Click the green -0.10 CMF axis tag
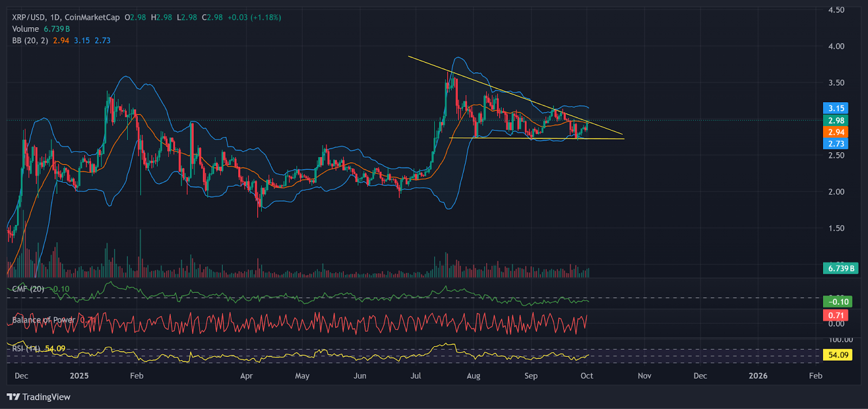The image size is (868, 409). 838,301
